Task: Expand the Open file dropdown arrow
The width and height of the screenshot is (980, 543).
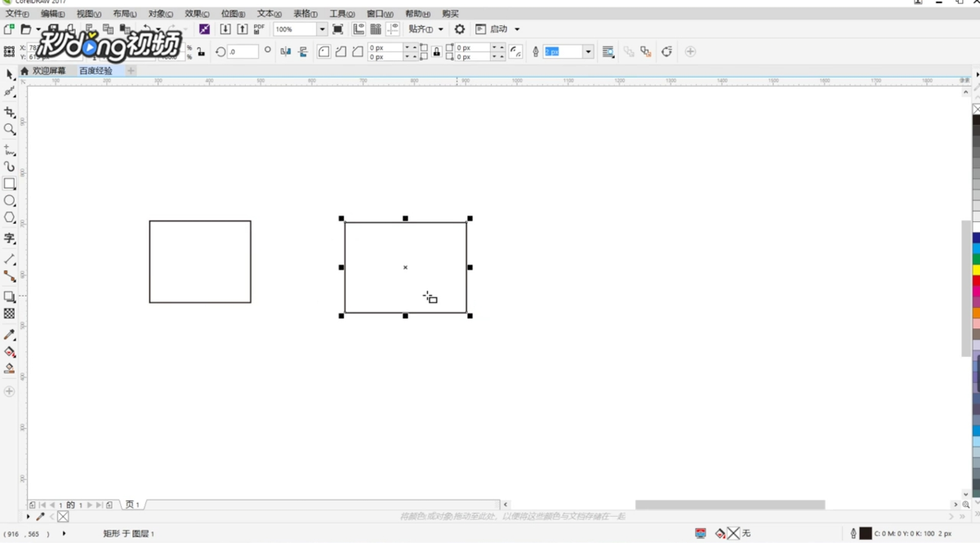Action: (x=38, y=29)
